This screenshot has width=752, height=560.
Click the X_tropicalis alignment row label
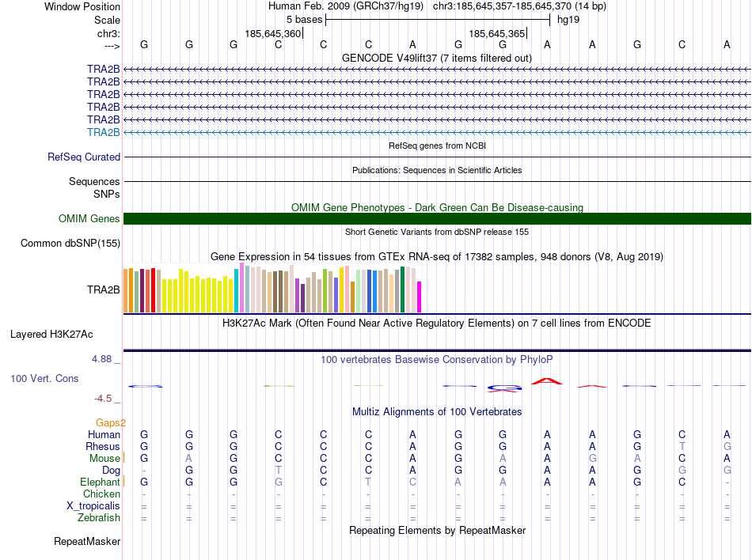pyautogui.click(x=93, y=506)
